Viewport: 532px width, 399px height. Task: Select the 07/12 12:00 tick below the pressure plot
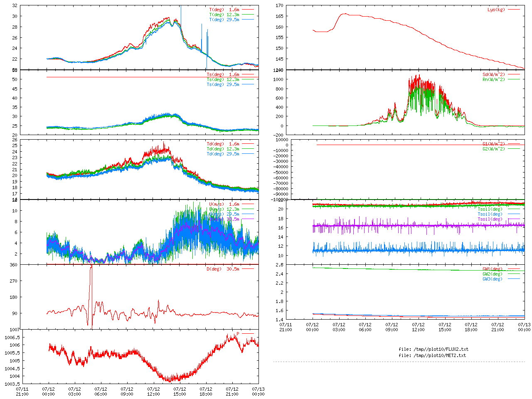point(153,392)
